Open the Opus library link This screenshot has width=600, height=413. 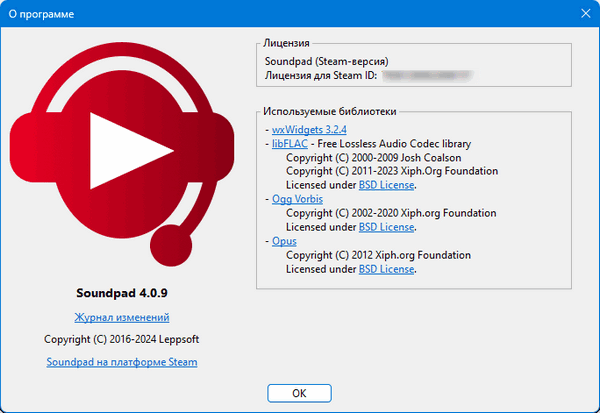click(284, 241)
